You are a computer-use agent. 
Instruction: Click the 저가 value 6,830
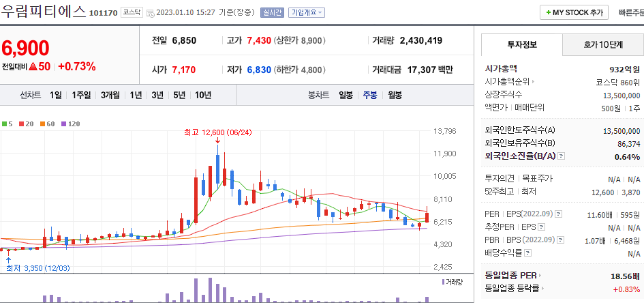[x=259, y=70]
